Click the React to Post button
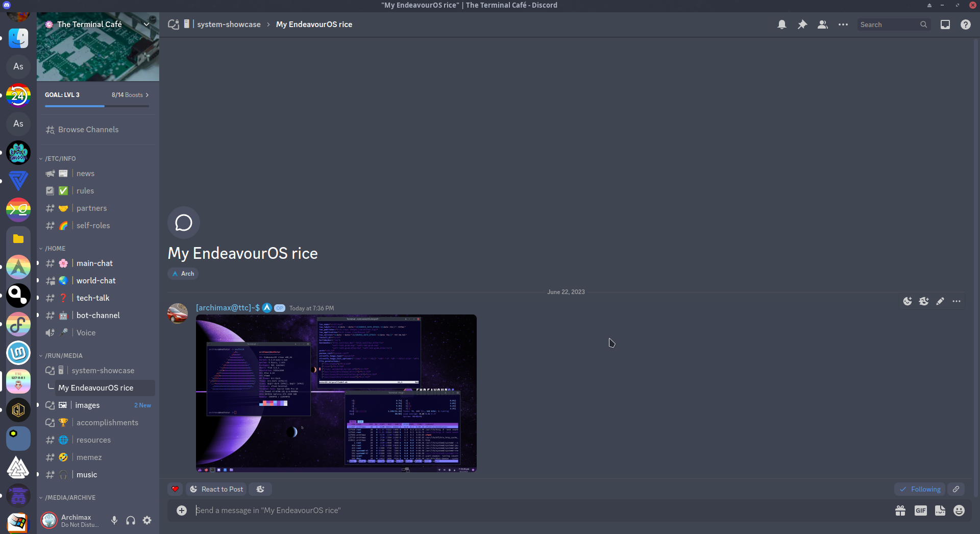 coord(216,489)
